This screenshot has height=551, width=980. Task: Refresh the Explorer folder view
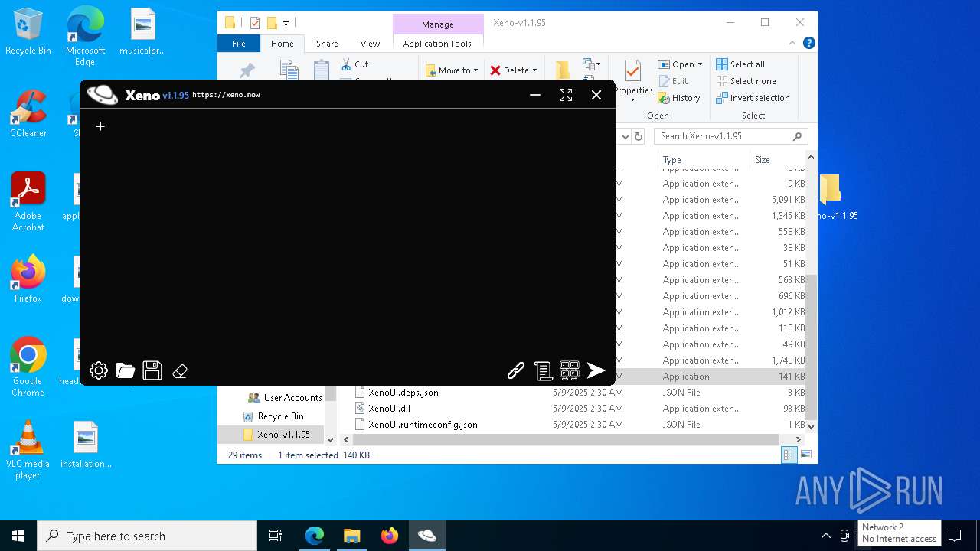tap(639, 136)
